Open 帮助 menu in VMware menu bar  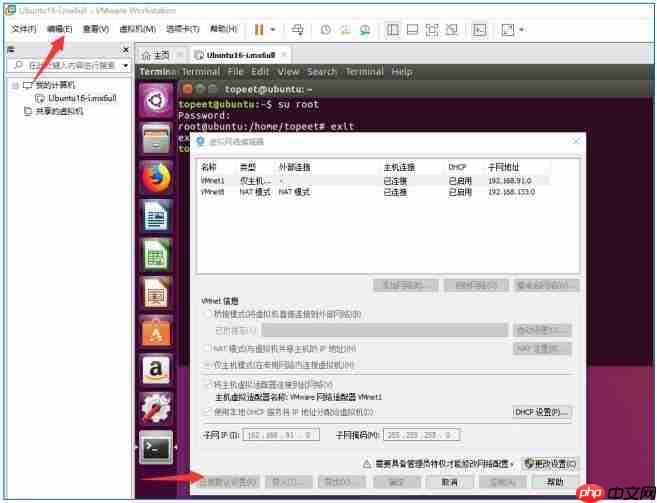(224, 29)
